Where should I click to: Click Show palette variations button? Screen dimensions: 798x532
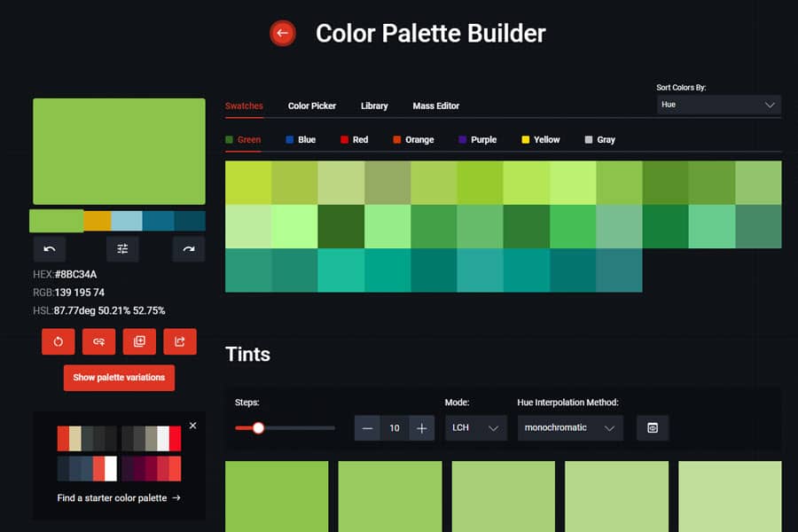pyautogui.click(x=119, y=377)
